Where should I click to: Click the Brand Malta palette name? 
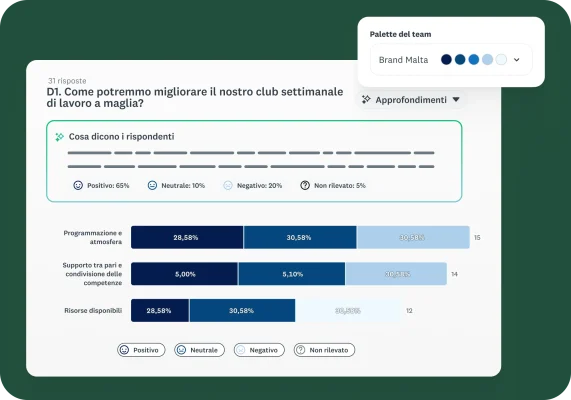(x=403, y=60)
